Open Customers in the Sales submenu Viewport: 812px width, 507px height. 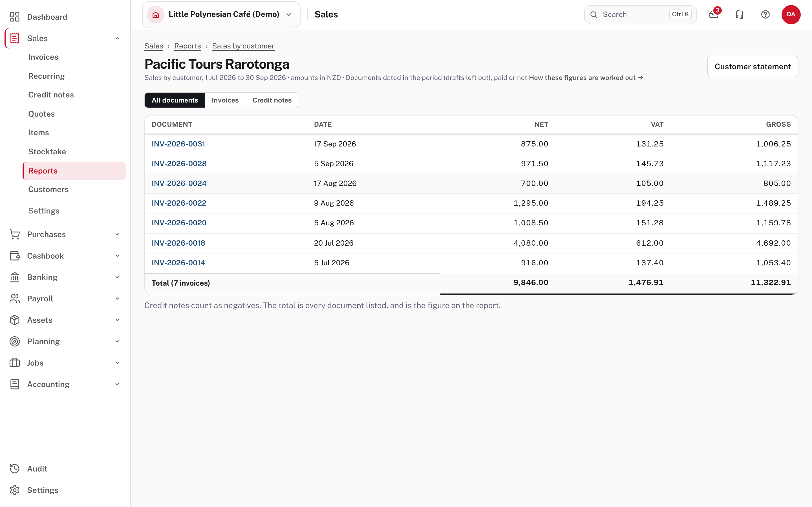tap(48, 190)
